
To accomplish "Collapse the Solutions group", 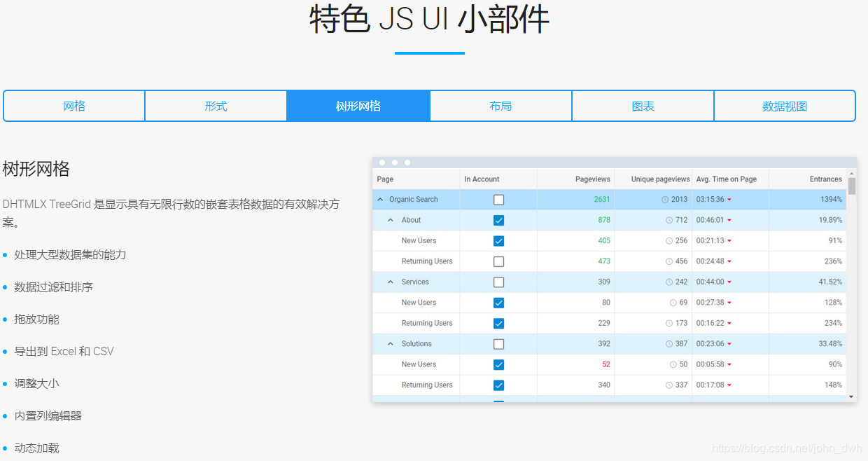I will coord(390,343).
